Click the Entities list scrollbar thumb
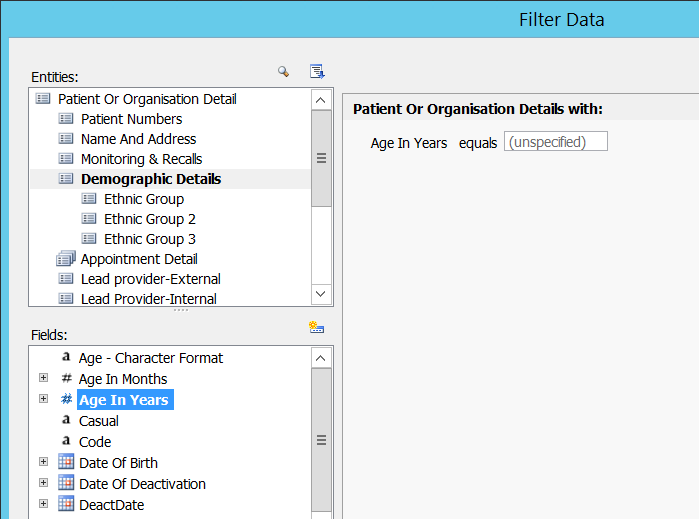Viewport: 699px width, 519px height. (x=321, y=158)
